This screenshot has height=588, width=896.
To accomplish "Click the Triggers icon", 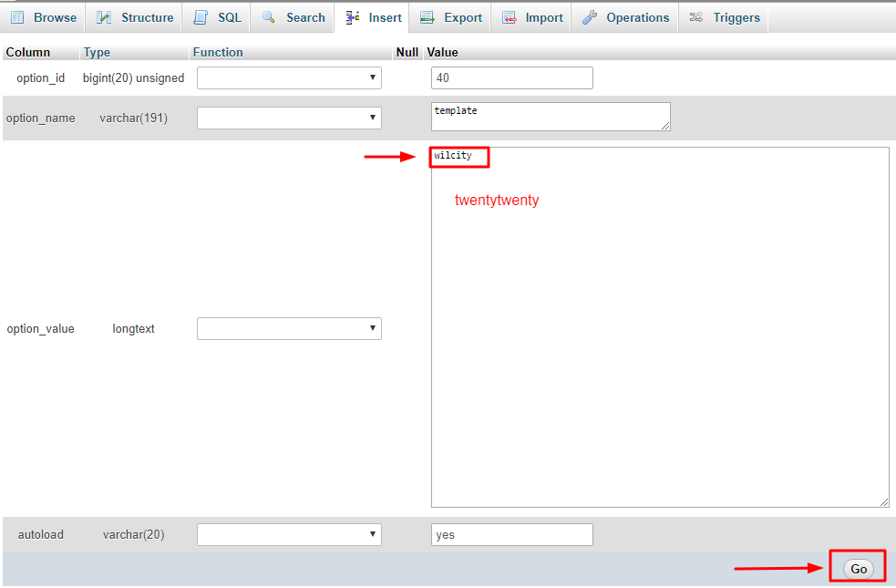I will pos(696,17).
